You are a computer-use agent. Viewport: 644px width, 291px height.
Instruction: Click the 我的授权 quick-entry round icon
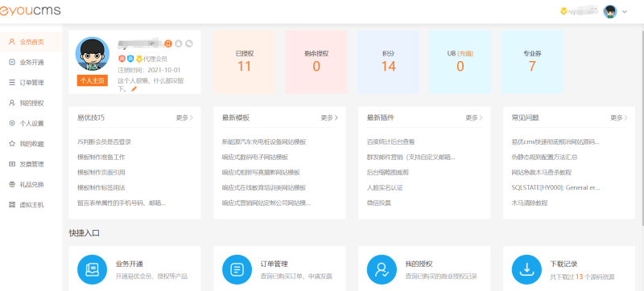coord(382,269)
